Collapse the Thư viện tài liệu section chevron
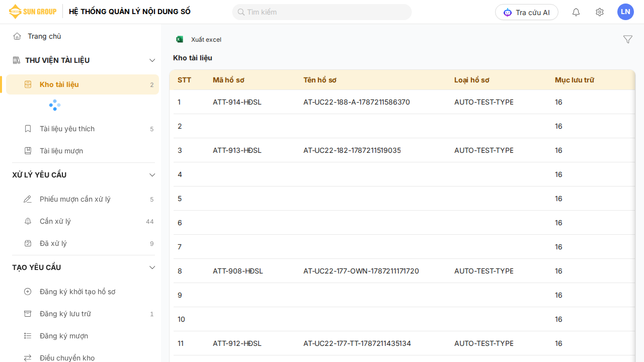Viewport: 644px width, 362px height. coord(152,60)
